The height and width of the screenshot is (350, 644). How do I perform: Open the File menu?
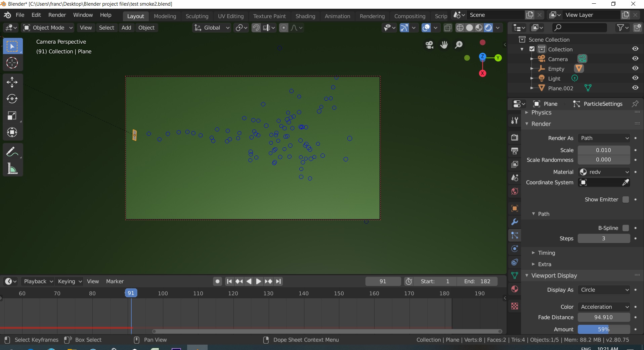point(20,15)
